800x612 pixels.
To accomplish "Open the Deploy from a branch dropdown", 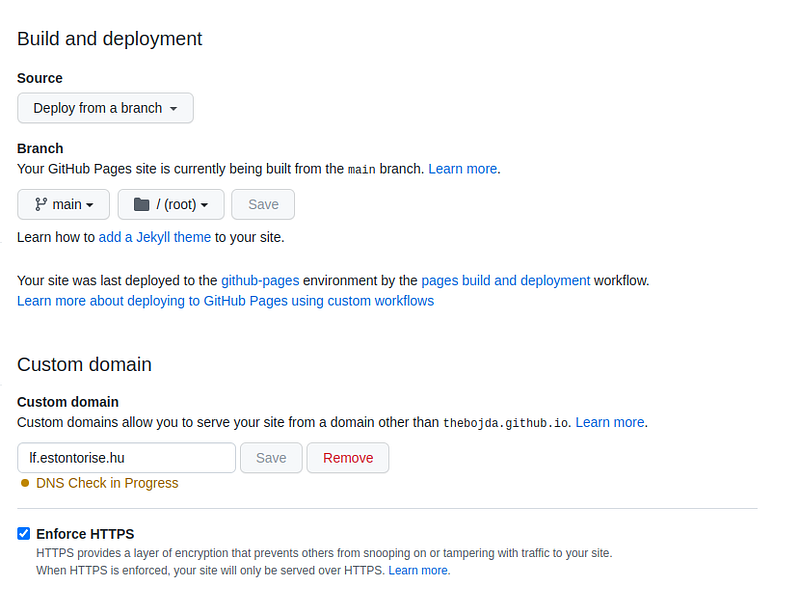I will point(105,108).
